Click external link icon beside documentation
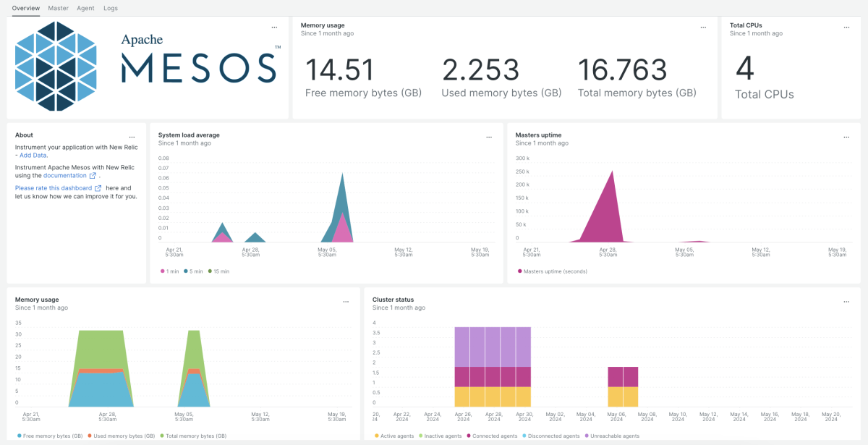Viewport: 868px width, 445px height. [93, 176]
